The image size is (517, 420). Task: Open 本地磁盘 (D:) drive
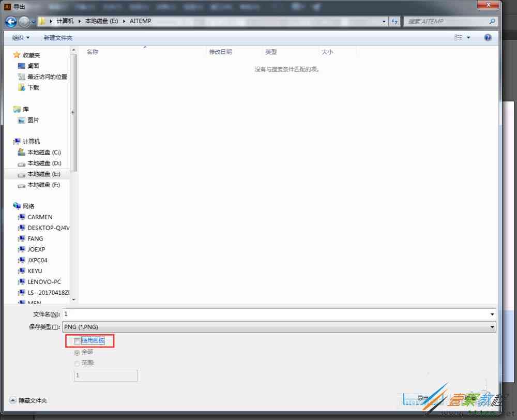(39, 163)
